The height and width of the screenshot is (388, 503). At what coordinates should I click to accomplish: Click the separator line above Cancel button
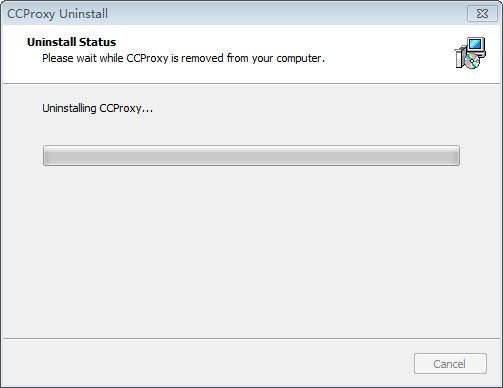coord(251,338)
